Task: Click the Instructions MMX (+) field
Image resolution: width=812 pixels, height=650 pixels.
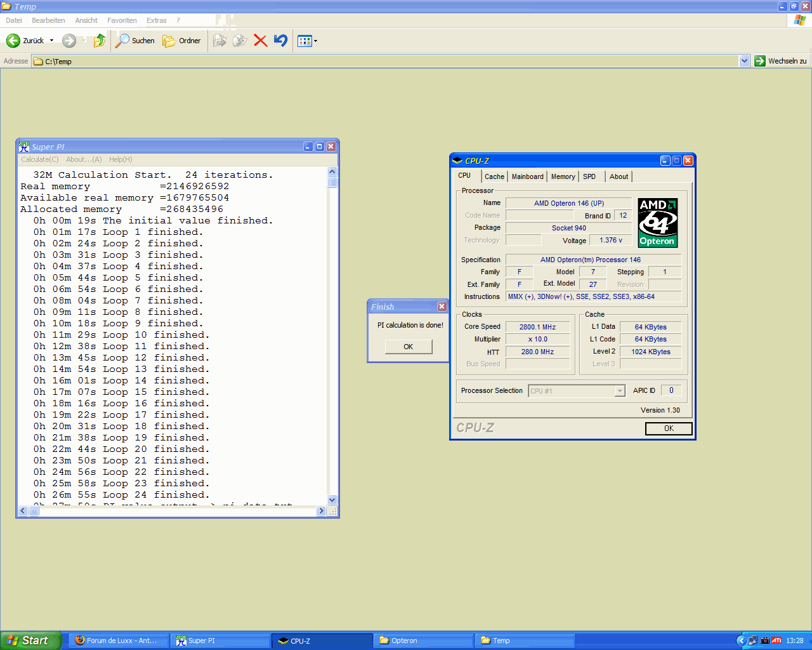Action: [594, 296]
